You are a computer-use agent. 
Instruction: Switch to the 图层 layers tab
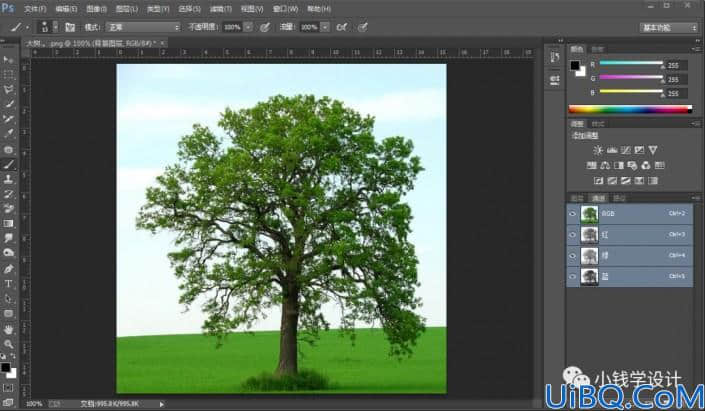(x=577, y=198)
